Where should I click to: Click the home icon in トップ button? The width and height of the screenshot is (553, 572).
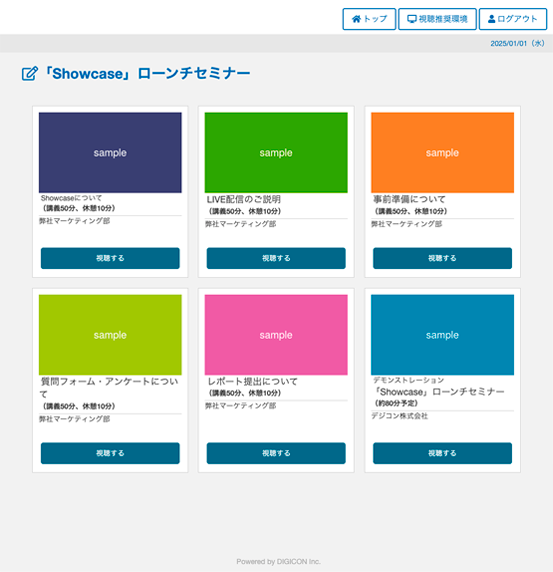click(x=356, y=19)
